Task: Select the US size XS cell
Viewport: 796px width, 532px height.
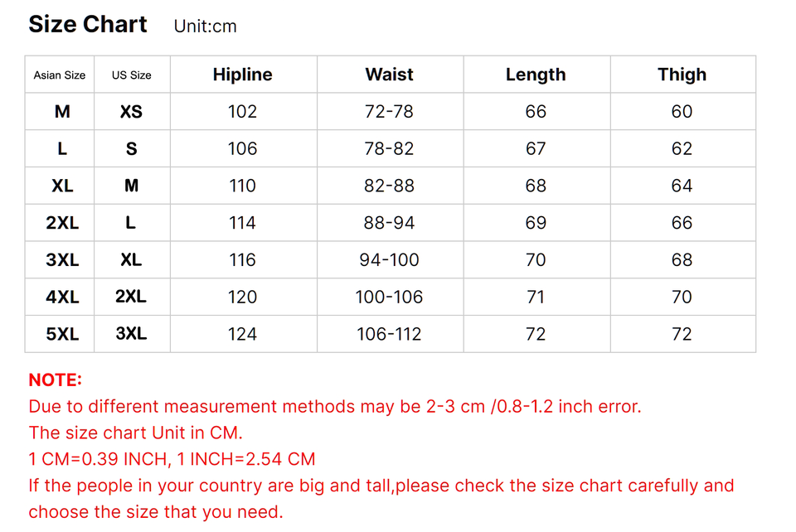Action: (x=132, y=112)
